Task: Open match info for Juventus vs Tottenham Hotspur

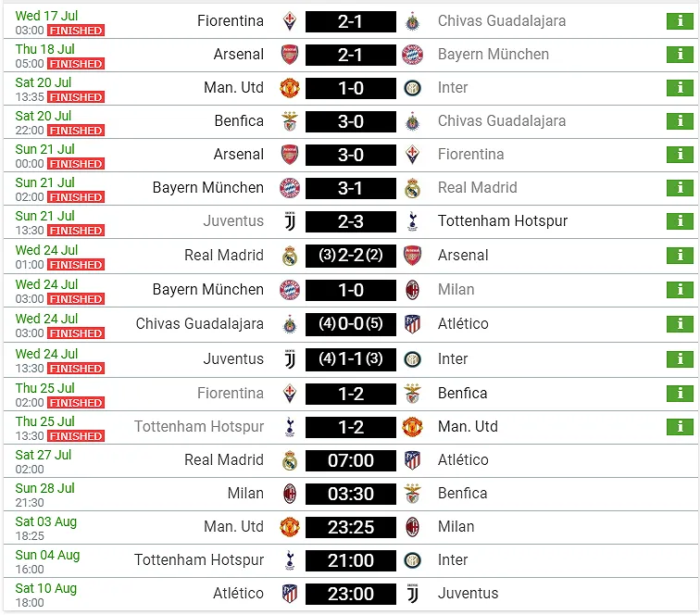Action: tap(680, 221)
